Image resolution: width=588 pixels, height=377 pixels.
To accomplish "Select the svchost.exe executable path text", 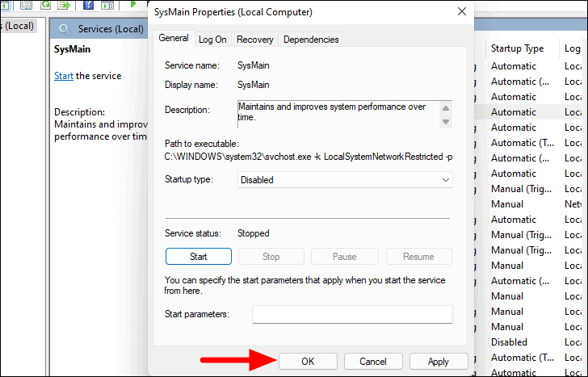I will point(309,157).
